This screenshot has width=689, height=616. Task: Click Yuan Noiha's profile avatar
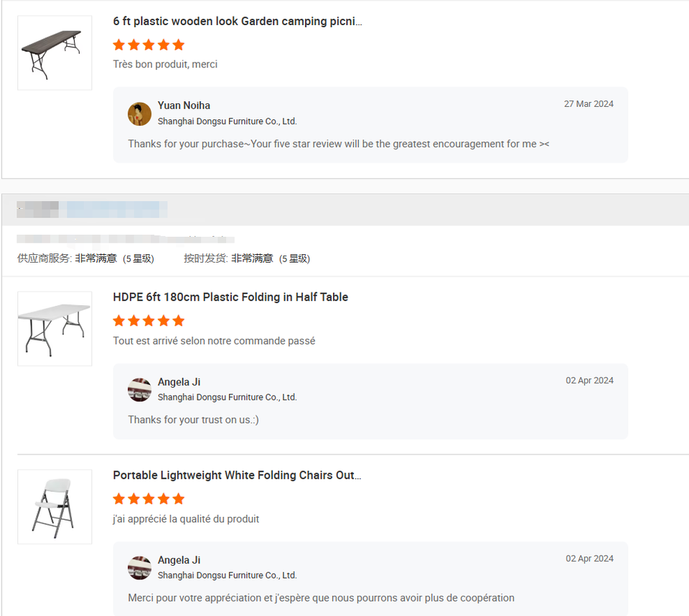tap(139, 113)
